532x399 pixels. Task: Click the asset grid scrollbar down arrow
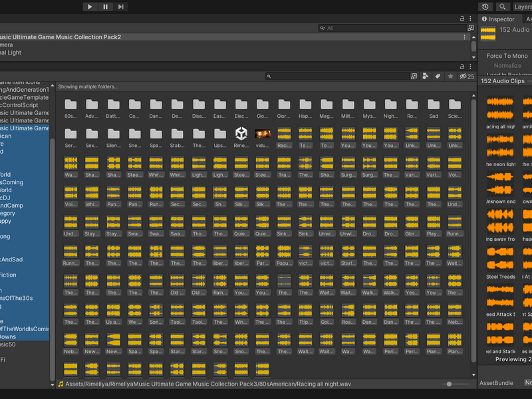tap(473, 375)
